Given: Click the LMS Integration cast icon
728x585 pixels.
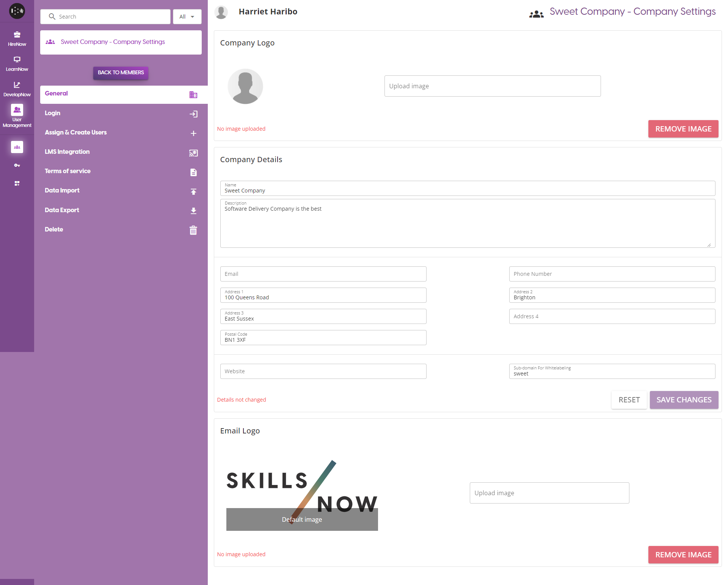Looking at the screenshot, I should (193, 153).
